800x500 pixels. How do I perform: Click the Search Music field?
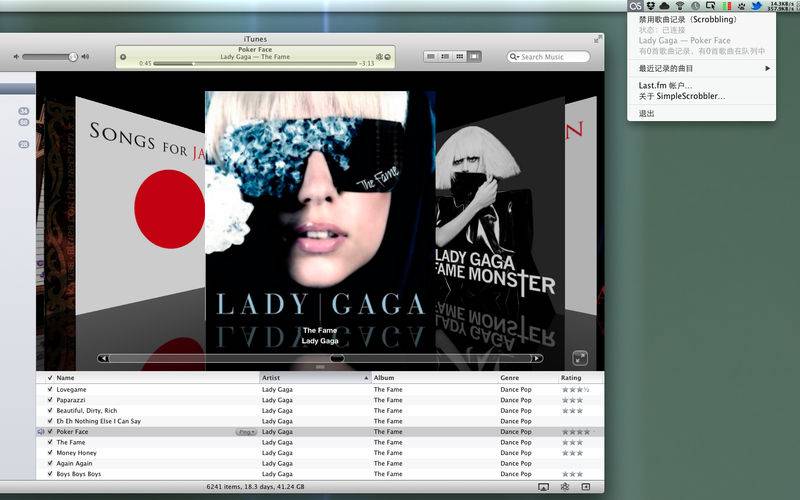(548, 57)
